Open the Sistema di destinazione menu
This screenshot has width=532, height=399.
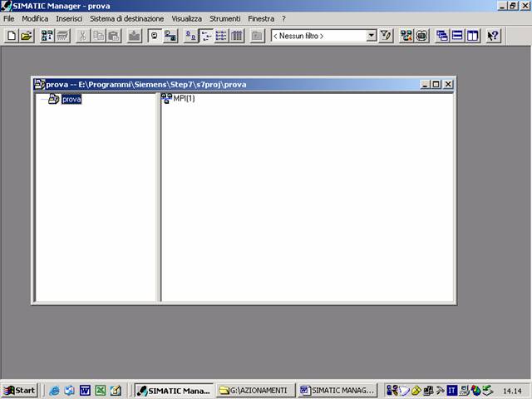tap(126, 18)
